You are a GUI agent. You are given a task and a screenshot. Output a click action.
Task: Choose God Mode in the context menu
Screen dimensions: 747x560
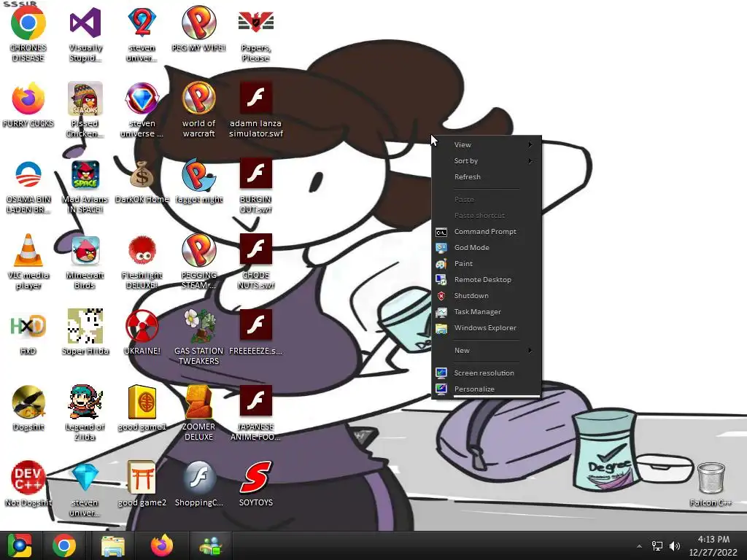pos(487,248)
